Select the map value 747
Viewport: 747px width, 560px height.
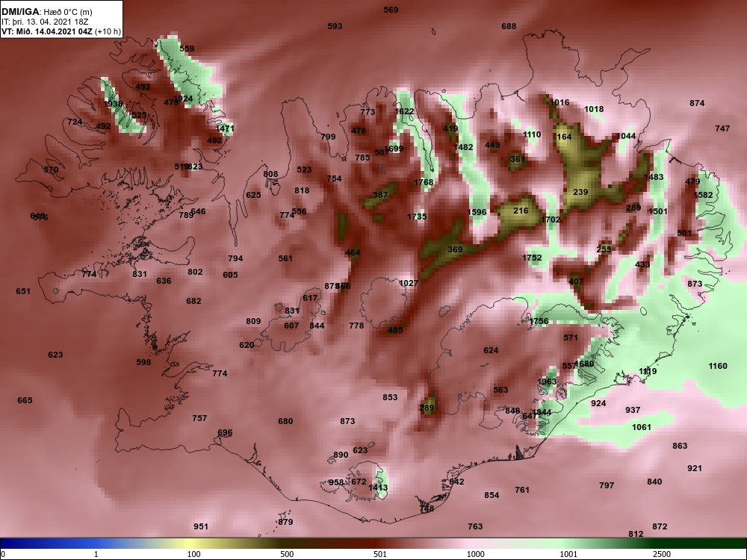722,128
